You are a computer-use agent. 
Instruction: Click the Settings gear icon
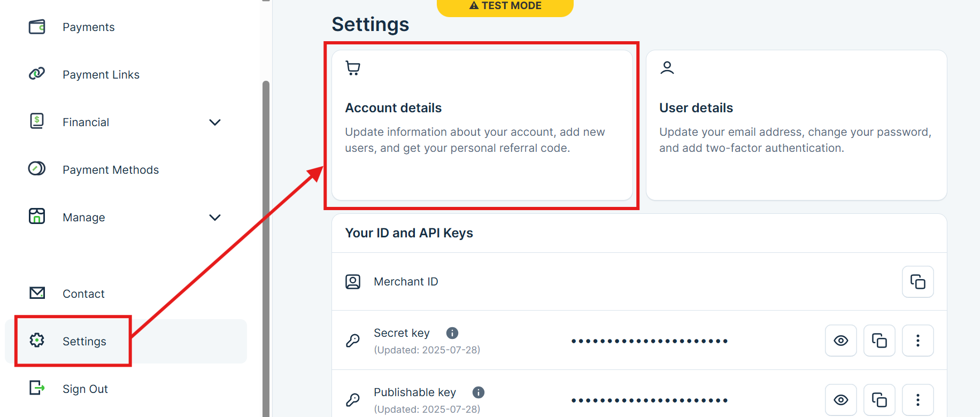click(37, 340)
